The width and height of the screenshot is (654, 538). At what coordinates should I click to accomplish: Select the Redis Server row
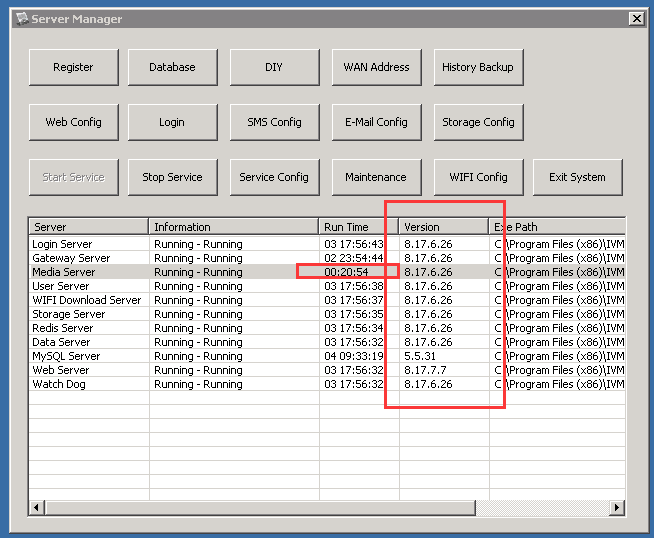point(327,328)
